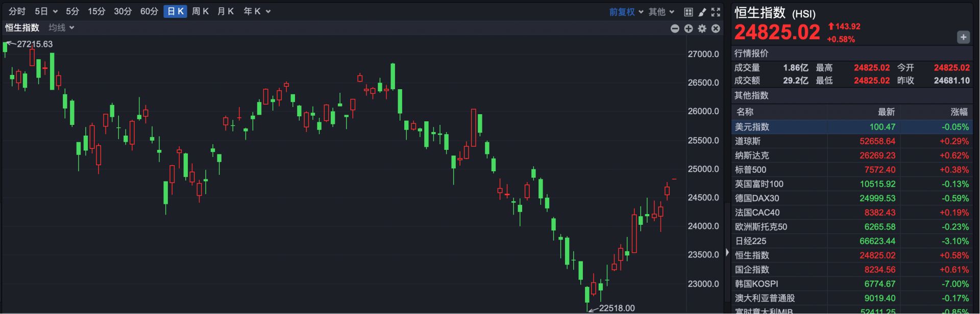Image resolution: width=980 pixels, height=314 pixels.
Task: Switch to 60分 interval
Action: coord(149,11)
